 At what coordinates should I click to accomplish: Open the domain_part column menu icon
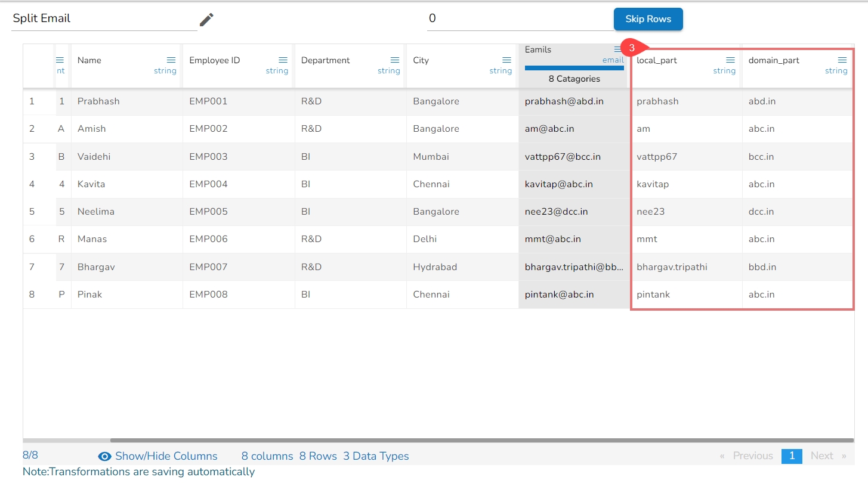pos(842,60)
